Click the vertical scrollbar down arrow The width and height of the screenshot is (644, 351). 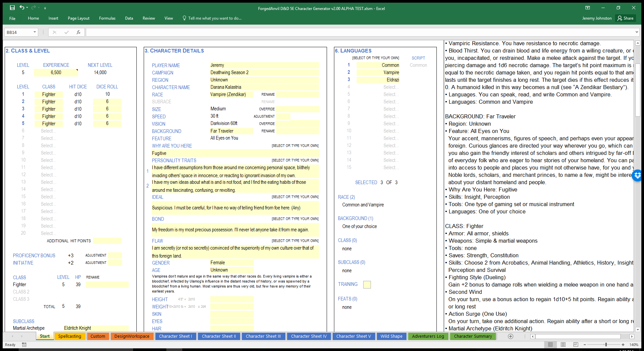click(x=638, y=329)
